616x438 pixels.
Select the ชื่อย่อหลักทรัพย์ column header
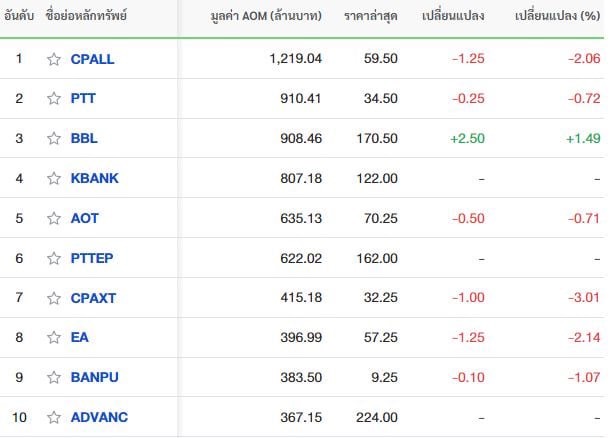86,15
